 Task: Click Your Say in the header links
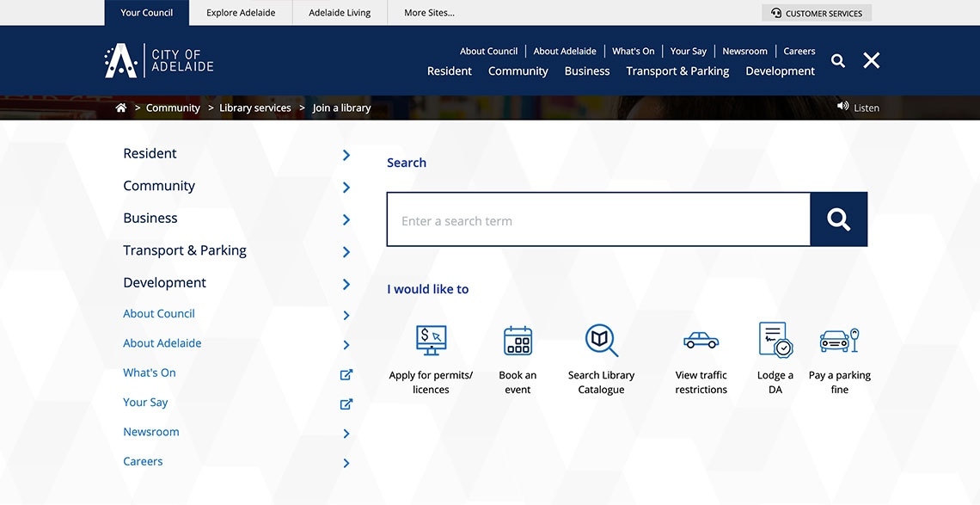point(688,52)
